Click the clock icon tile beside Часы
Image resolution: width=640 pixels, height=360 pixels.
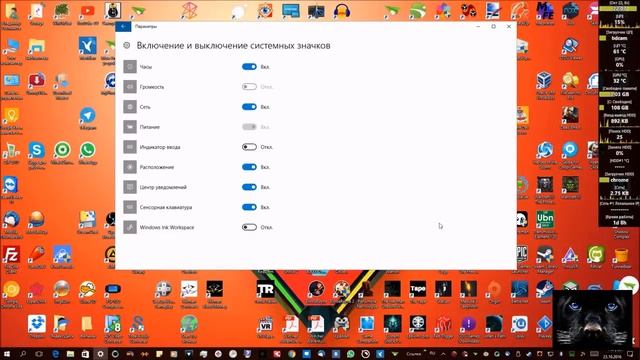pyautogui.click(x=130, y=67)
